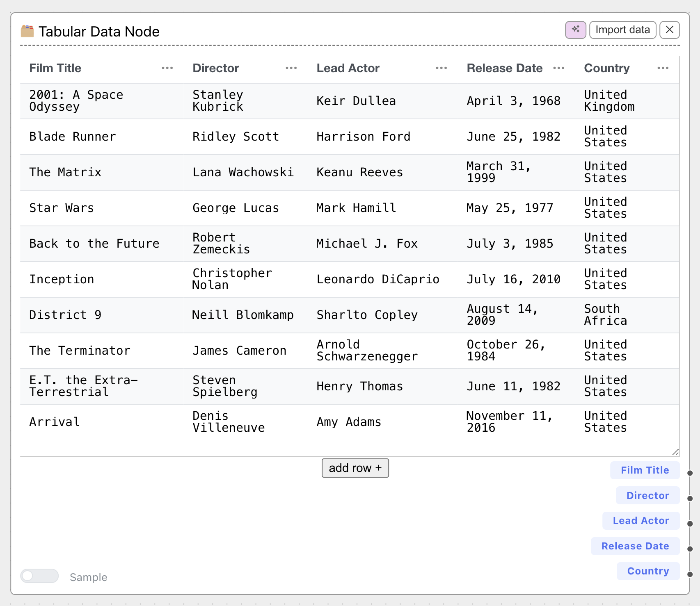Close the Tabular Data Node

coord(669,30)
